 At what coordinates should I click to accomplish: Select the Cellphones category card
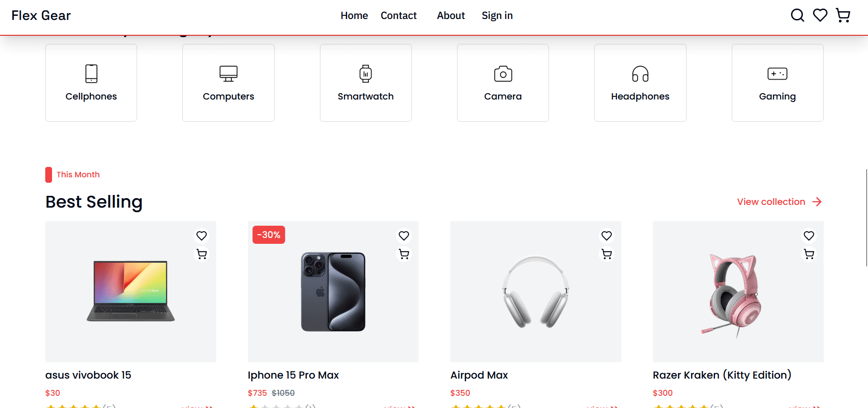91,83
